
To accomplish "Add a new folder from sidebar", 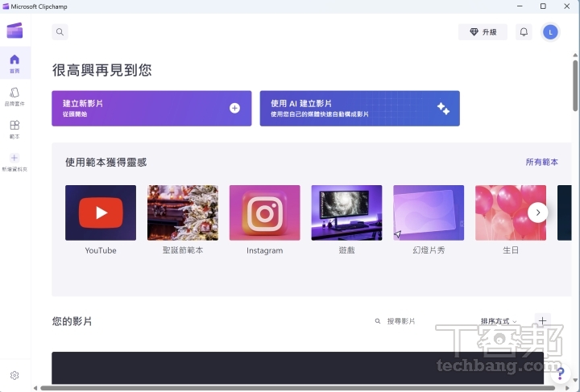I will click(x=14, y=163).
